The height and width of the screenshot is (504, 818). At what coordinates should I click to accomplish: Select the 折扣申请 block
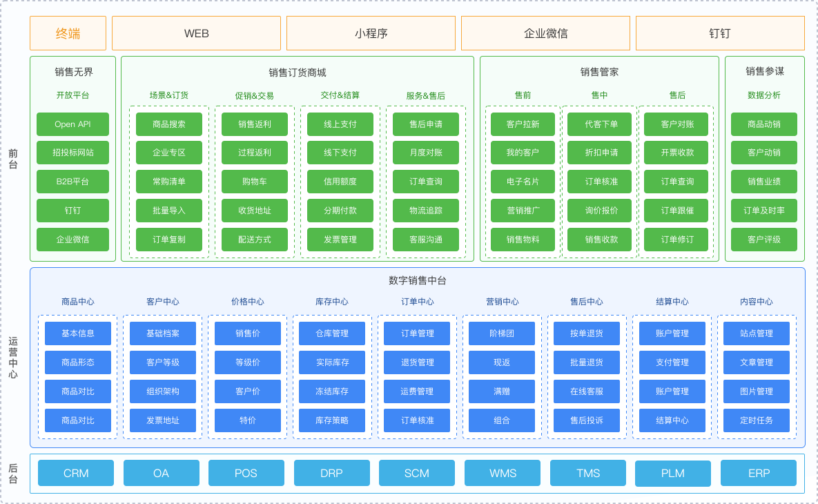click(599, 153)
